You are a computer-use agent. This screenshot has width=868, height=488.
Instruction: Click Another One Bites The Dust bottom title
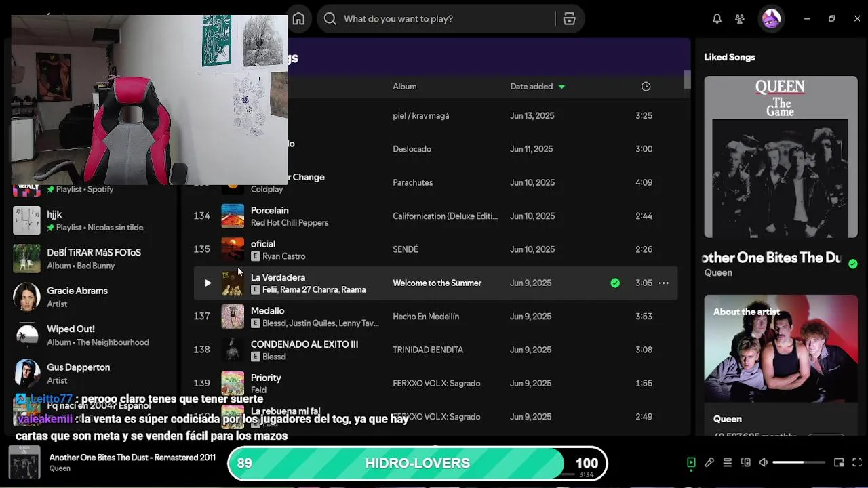click(x=132, y=457)
